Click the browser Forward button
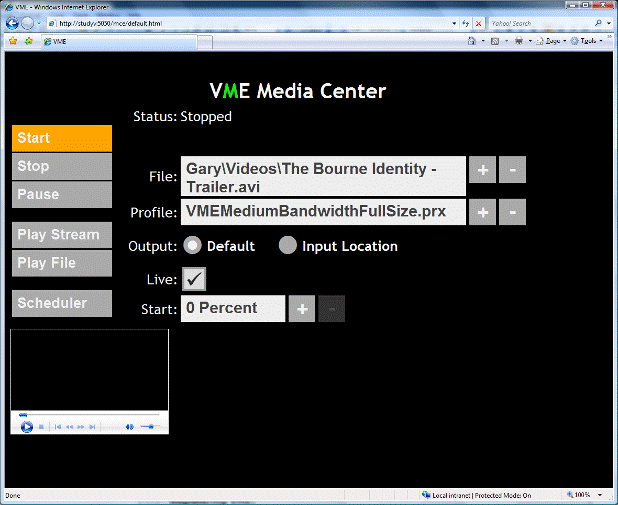618x505 pixels. click(x=27, y=23)
